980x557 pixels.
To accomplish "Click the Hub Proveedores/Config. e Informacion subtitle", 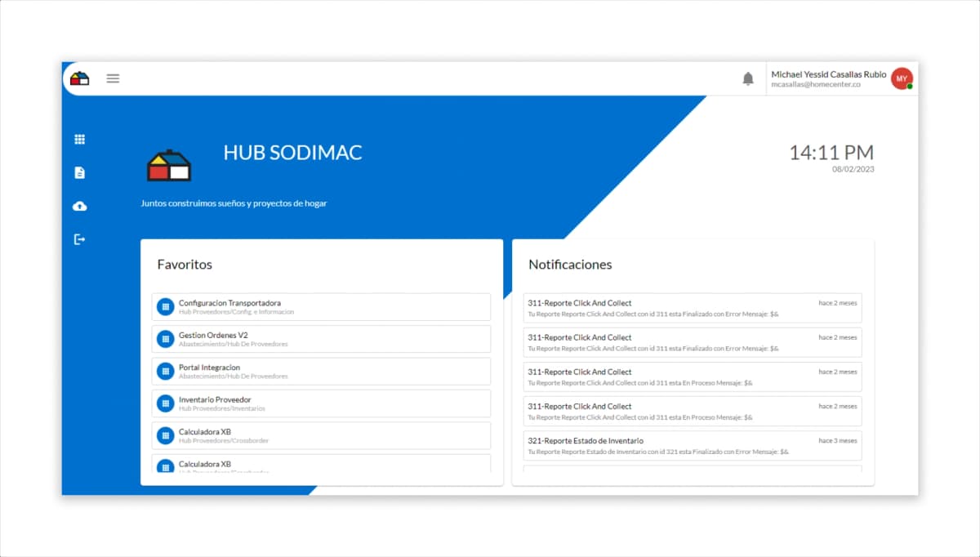I will [236, 312].
